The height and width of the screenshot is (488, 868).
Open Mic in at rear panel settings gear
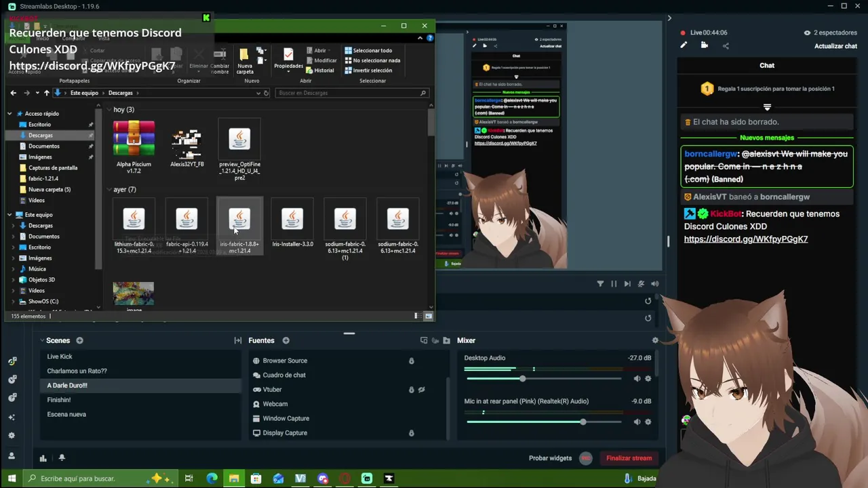pos(648,422)
